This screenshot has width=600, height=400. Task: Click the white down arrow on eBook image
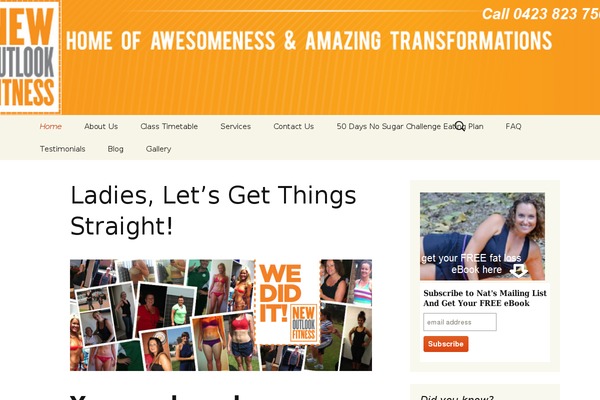click(519, 270)
